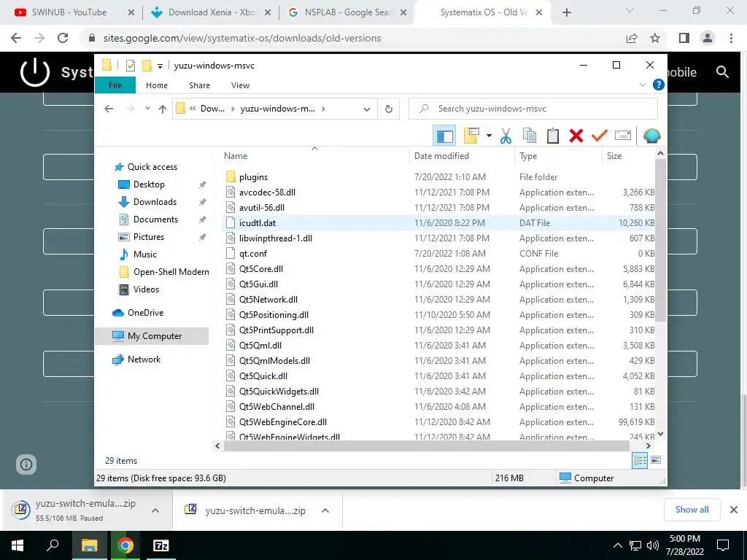Switch to SWINUB - YouTube browser tab
This screenshot has height=560, width=747.
coord(71,12)
